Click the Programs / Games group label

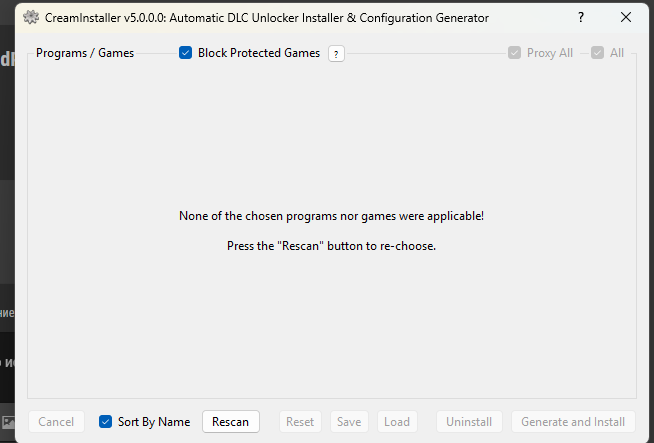(85, 53)
